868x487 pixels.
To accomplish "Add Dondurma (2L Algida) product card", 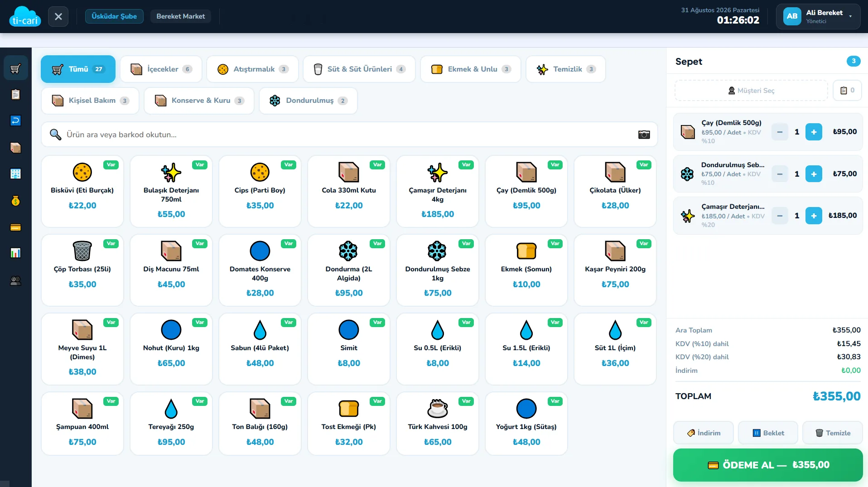I will (x=349, y=270).
